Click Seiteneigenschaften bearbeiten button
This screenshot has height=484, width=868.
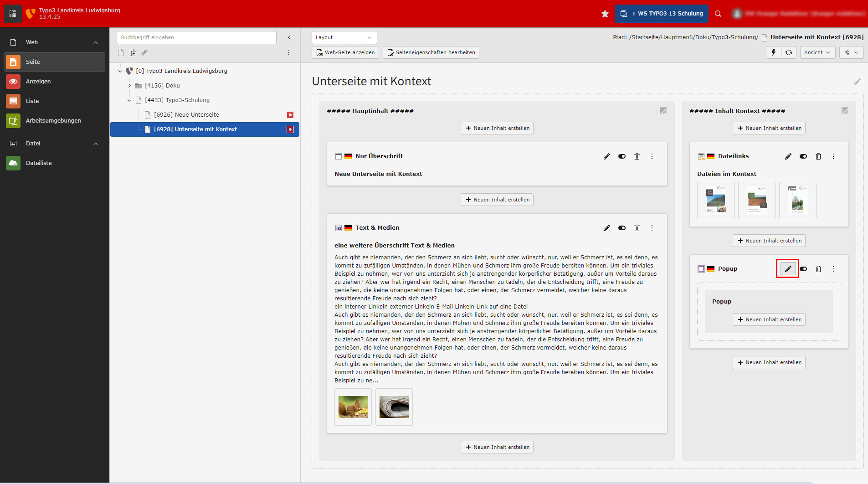coord(431,52)
